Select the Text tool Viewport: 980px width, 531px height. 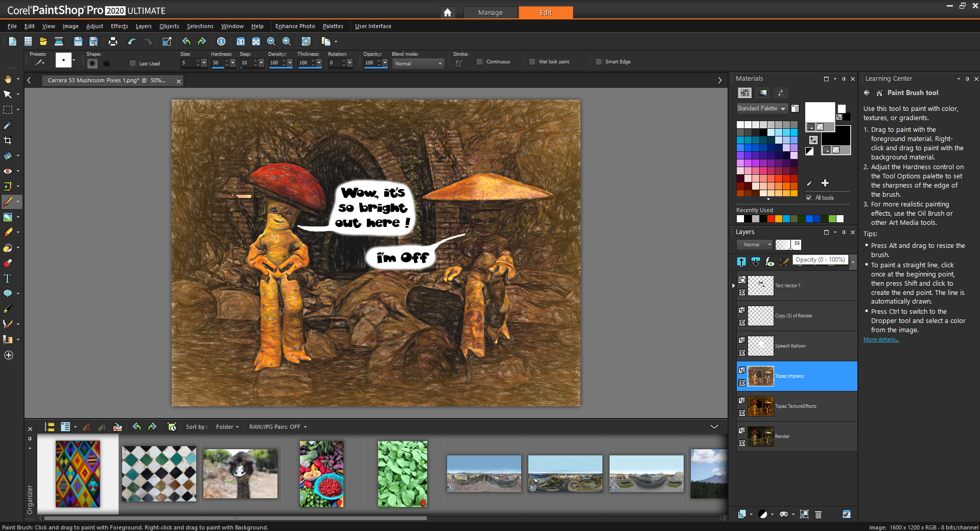8,279
